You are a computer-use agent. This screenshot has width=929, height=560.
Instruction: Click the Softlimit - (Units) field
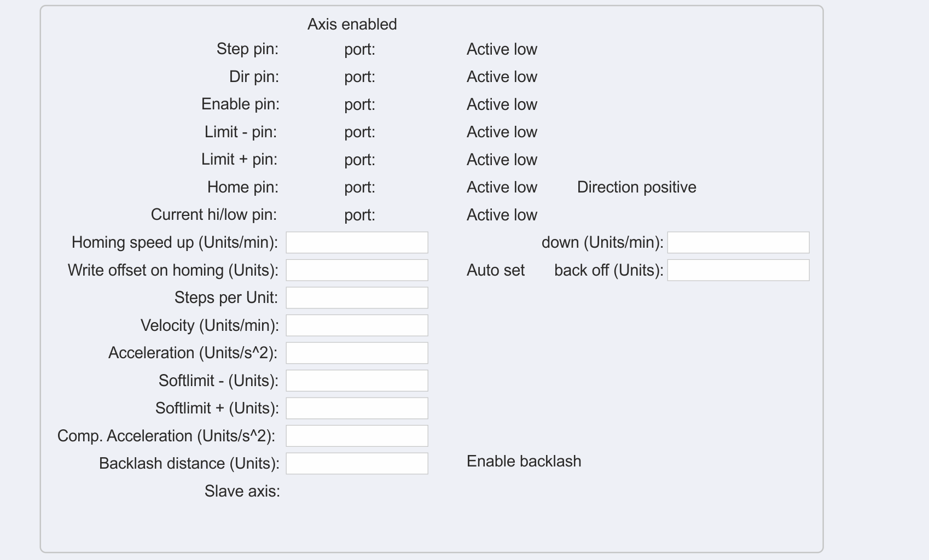click(357, 381)
